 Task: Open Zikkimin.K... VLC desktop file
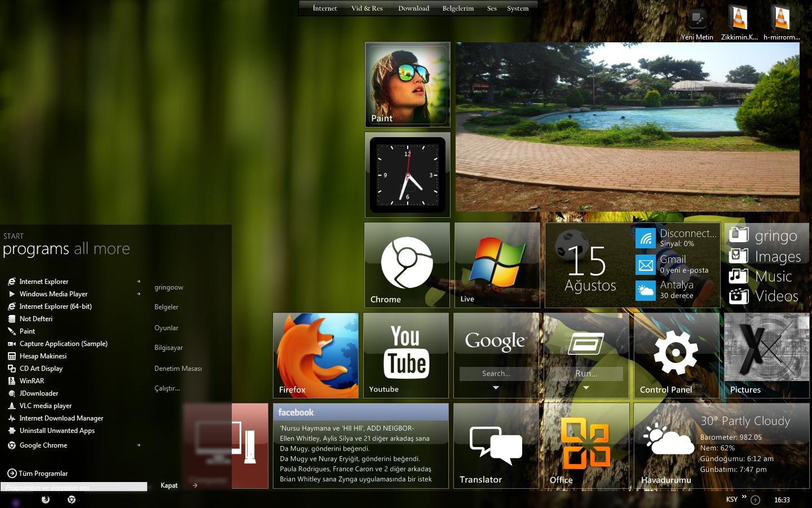[739, 23]
